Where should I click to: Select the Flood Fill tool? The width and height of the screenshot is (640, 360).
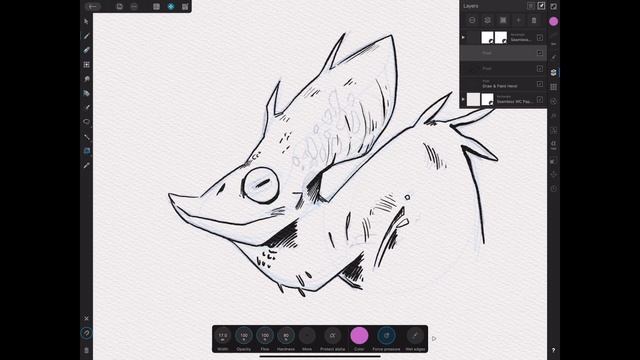point(86,93)
